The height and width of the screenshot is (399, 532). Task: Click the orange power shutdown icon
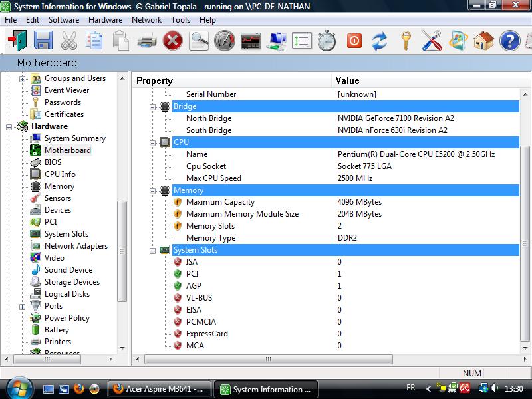(x=354, y=41)
